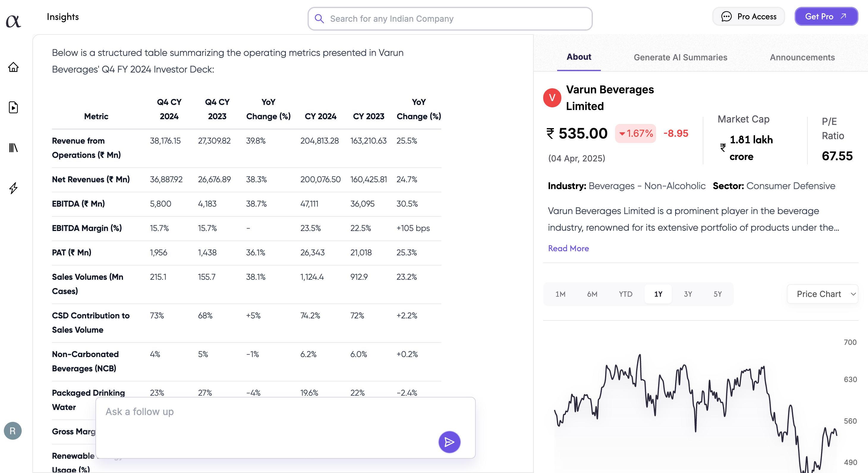Open the Price Chart dropdown
This screenshot has height=473, width=868.
click(823, 294)
